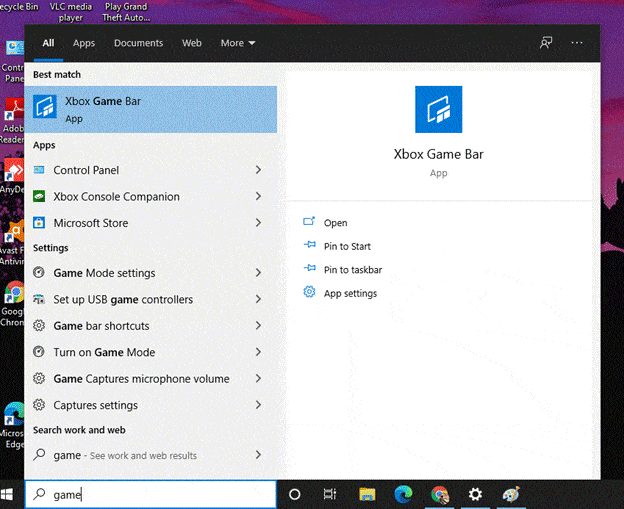Choose Pin to taskbar
624x509 pixels.
(x=353, y=270)
